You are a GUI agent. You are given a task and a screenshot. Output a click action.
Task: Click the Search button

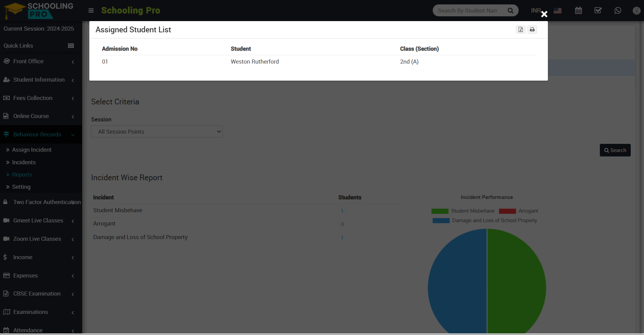[615, 150]
